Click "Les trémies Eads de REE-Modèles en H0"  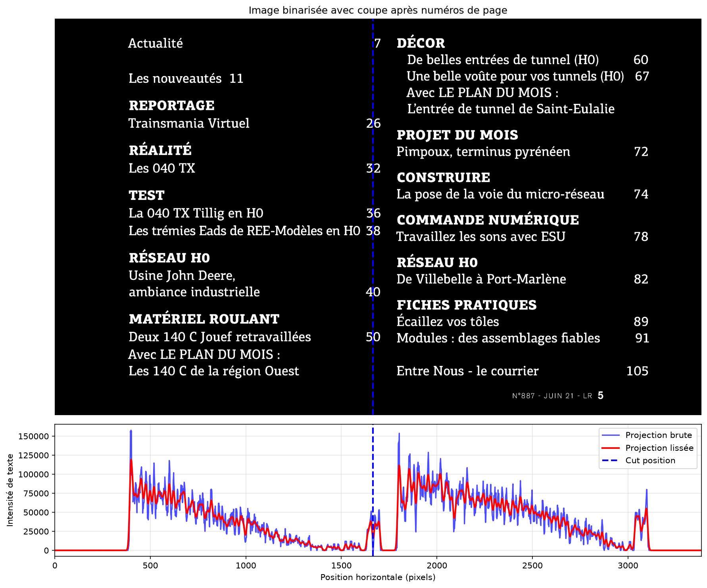coord(244,231)
